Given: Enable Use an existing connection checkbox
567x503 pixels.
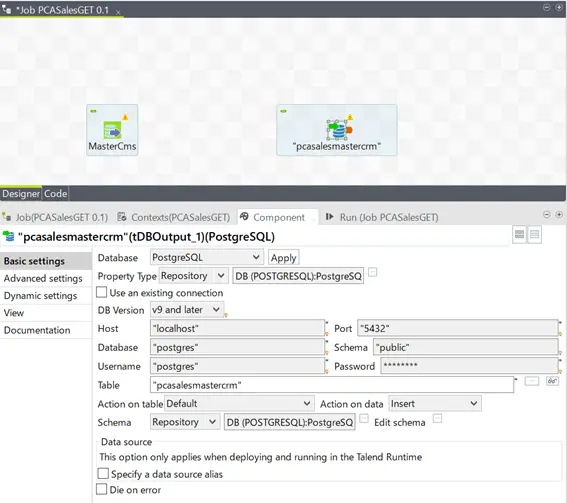Looking at the screenshot, I should 102,292.
